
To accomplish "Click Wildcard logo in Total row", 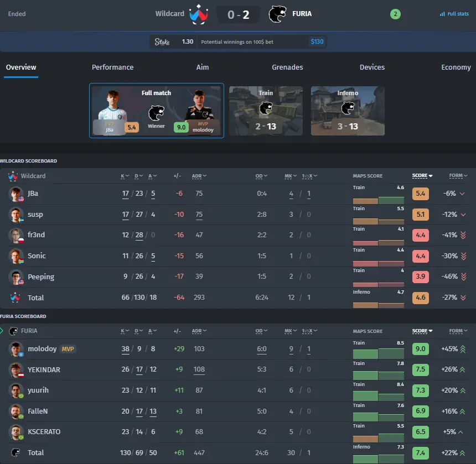I will (x=15, y=298).
